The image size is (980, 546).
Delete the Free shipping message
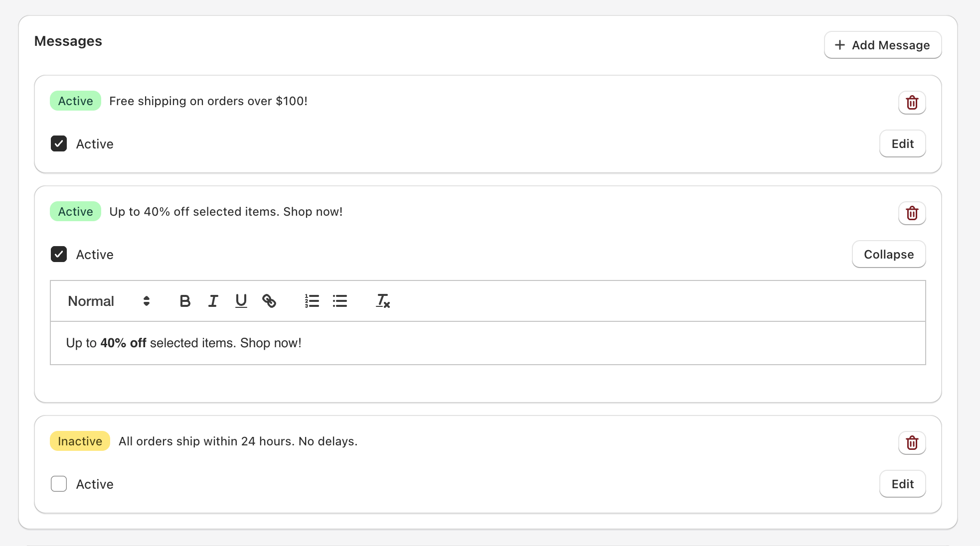912,103
